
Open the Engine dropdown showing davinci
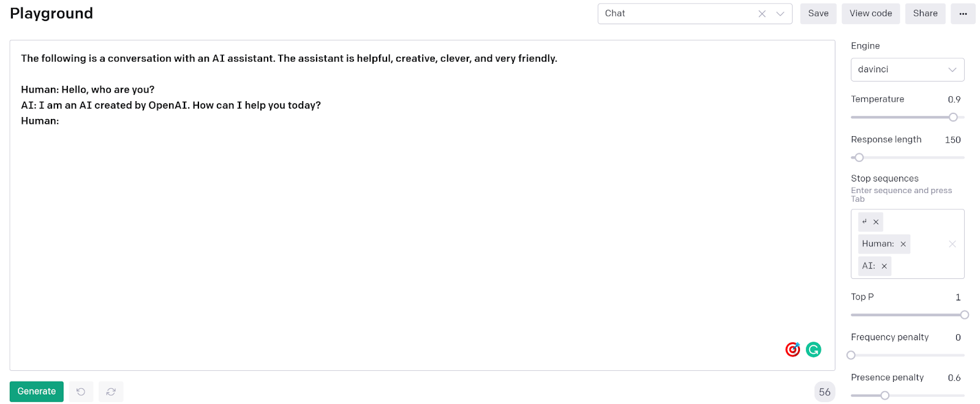(x=907, y=69)
